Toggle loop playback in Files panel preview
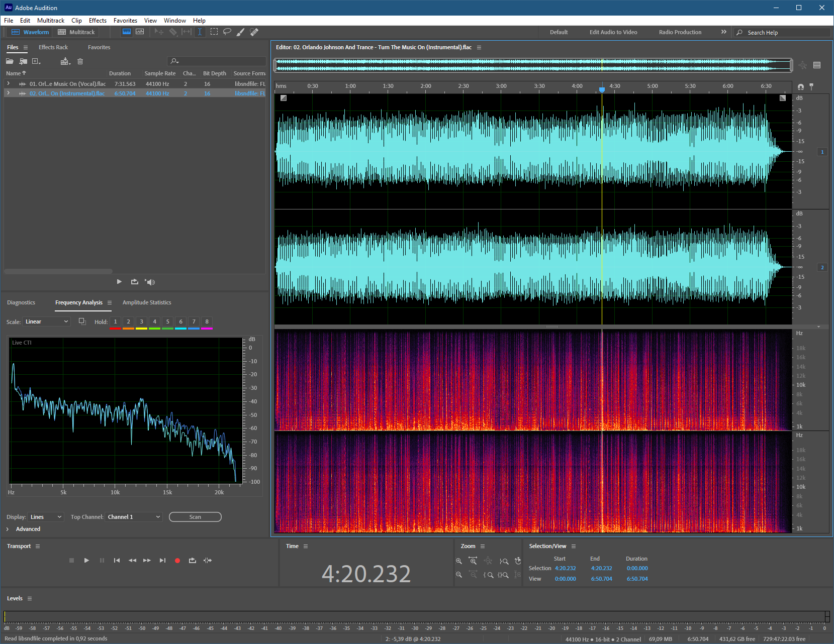 (135, 282)
